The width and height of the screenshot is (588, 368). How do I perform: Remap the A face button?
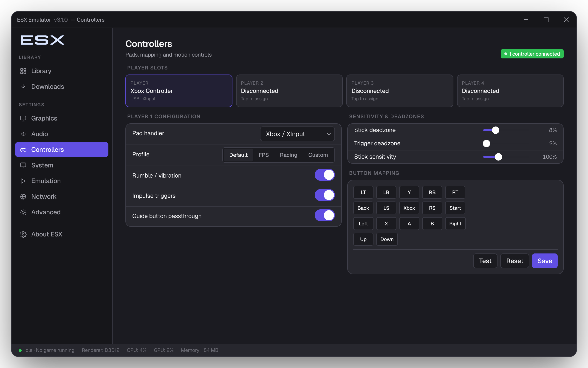point(409,224)
